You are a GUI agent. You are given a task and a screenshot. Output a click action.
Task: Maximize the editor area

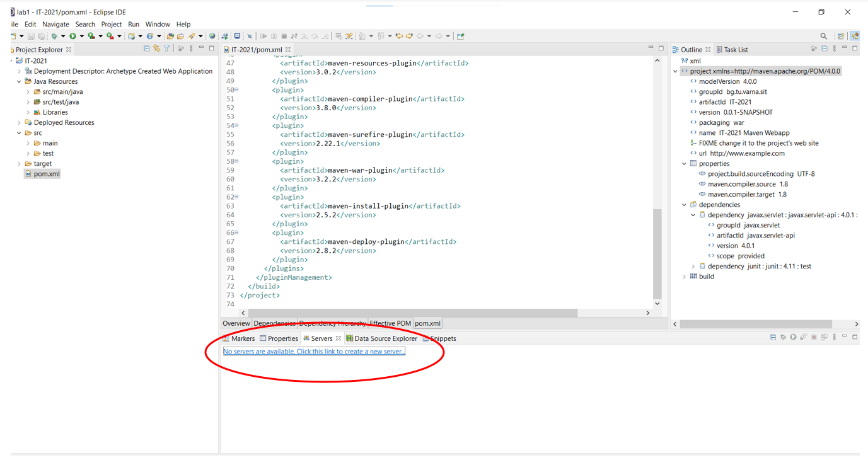661,48
